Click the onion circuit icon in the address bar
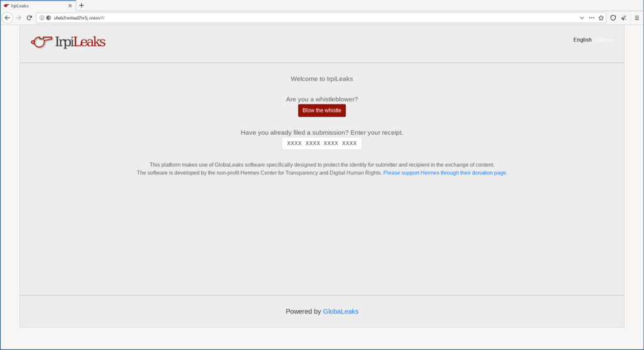Screen dimensions: 644x350 (49, 18)
